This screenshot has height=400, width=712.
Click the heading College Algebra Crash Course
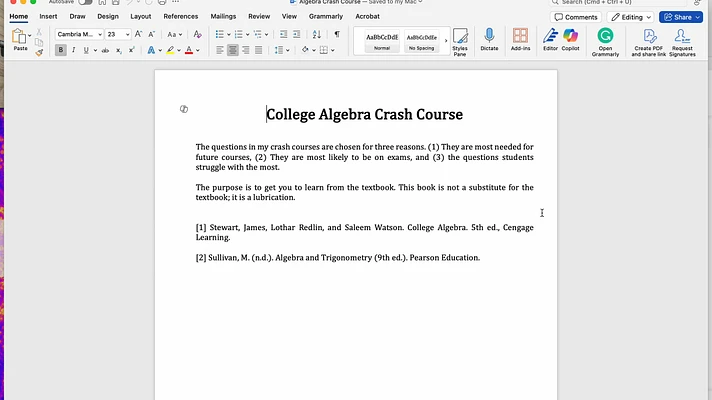click(x=365, y=114)
